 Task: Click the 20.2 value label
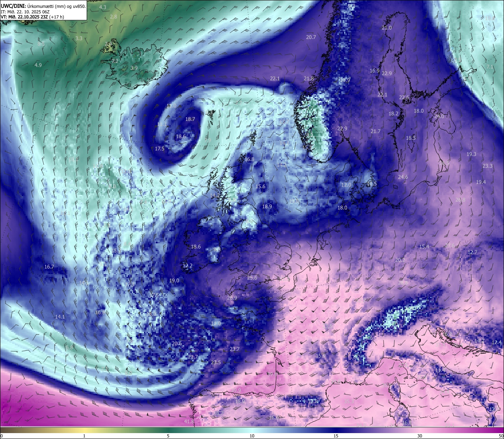[x=400, y=260]
